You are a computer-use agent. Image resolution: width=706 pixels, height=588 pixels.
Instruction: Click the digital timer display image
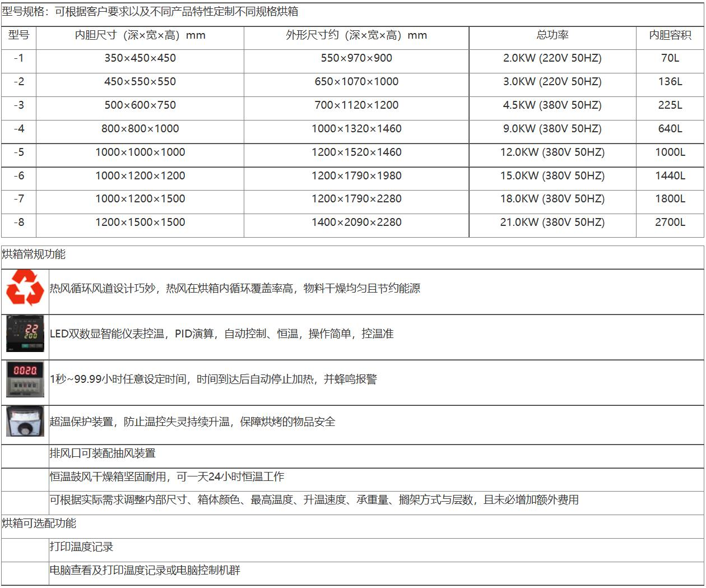pos(25,379)
